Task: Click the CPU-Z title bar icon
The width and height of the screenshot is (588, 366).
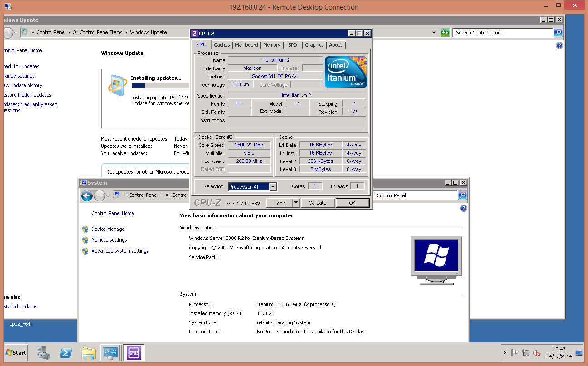Action: (x=195, y=33)
